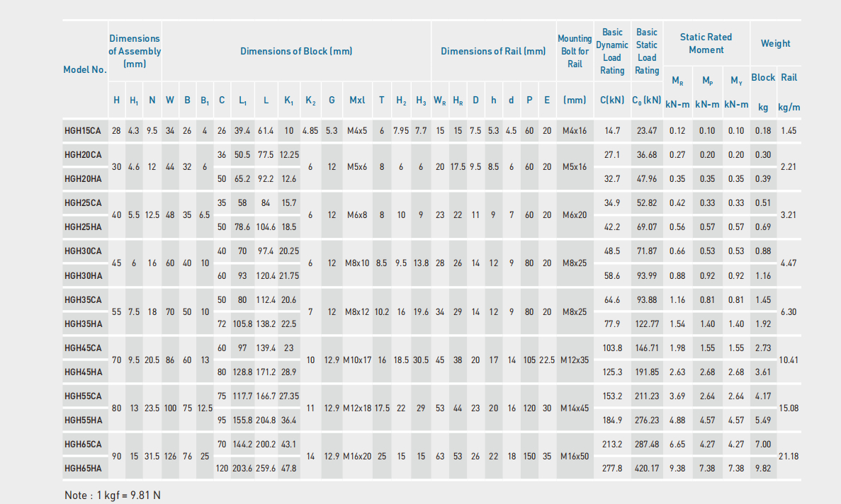
Task: Click the 'Dimensions of Assembly (mm)' header
Action: coord(135,52)
